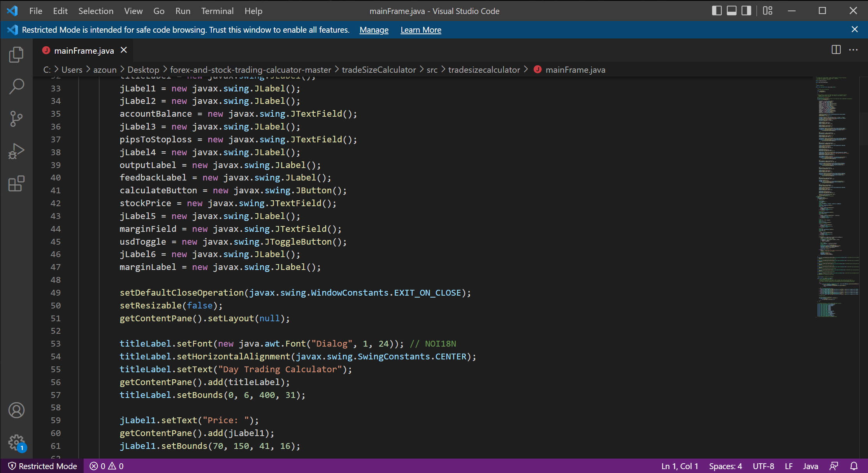Open the tradesizecalculator breadcrumb folder

484,70
